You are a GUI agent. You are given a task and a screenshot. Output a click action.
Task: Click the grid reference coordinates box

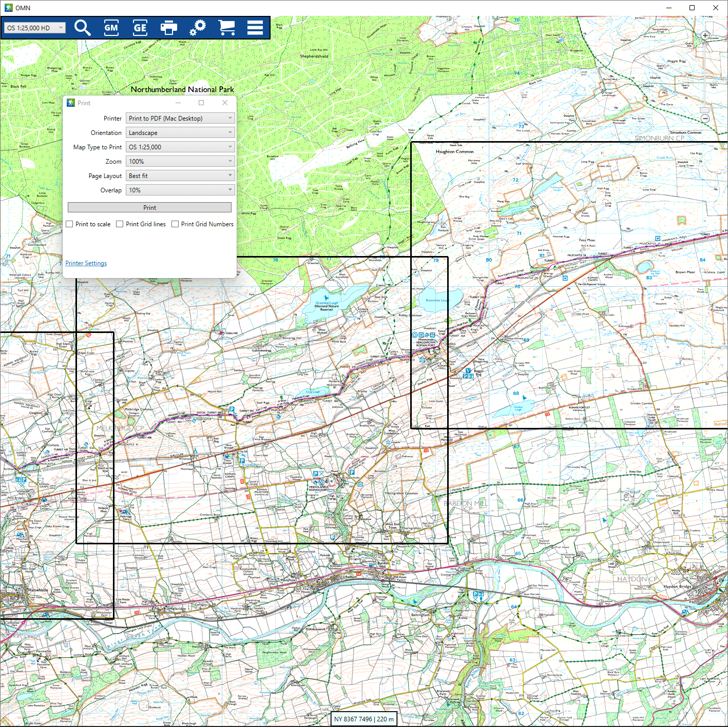coord(364,719)
